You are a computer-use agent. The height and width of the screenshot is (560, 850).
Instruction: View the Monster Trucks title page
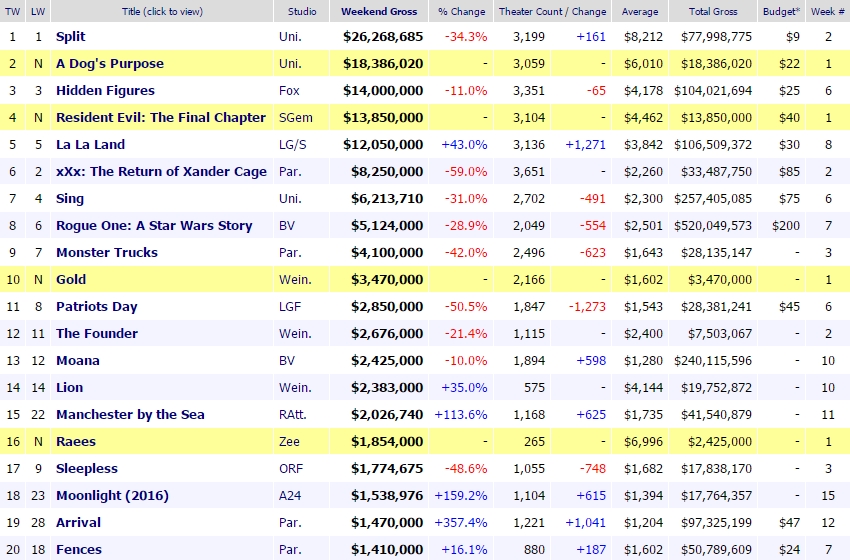point(107,253)
